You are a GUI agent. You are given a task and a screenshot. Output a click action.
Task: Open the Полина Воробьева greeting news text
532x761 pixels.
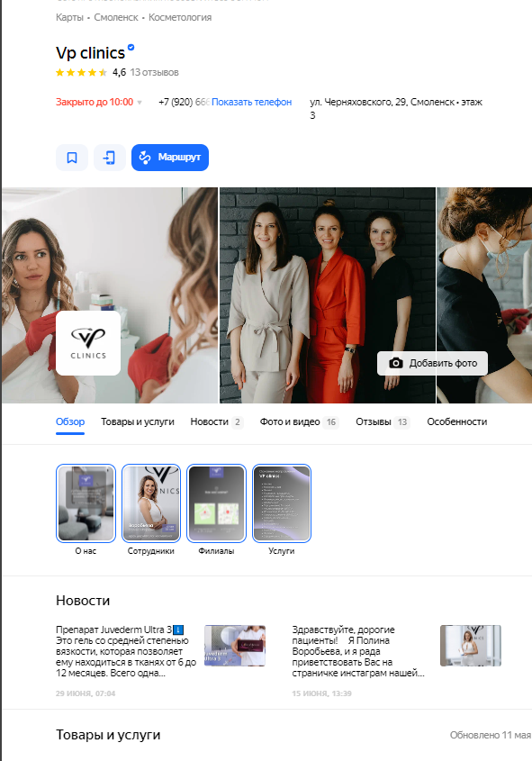tap(358, 651)
